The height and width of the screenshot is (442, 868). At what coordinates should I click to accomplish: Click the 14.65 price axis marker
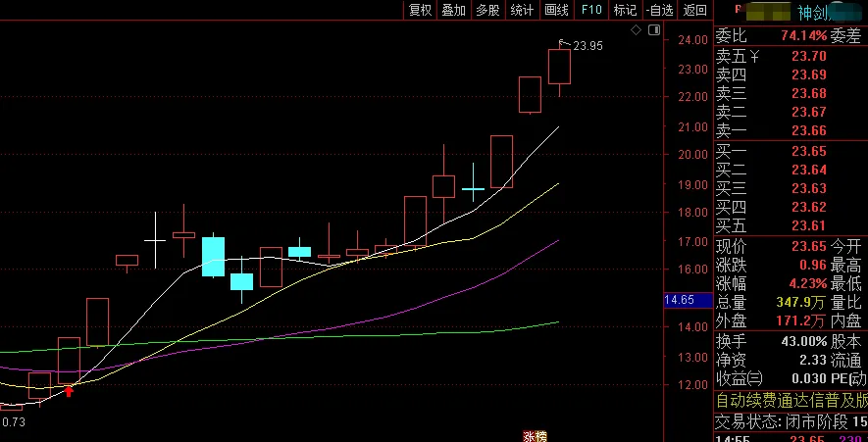(x=687, y=300)
